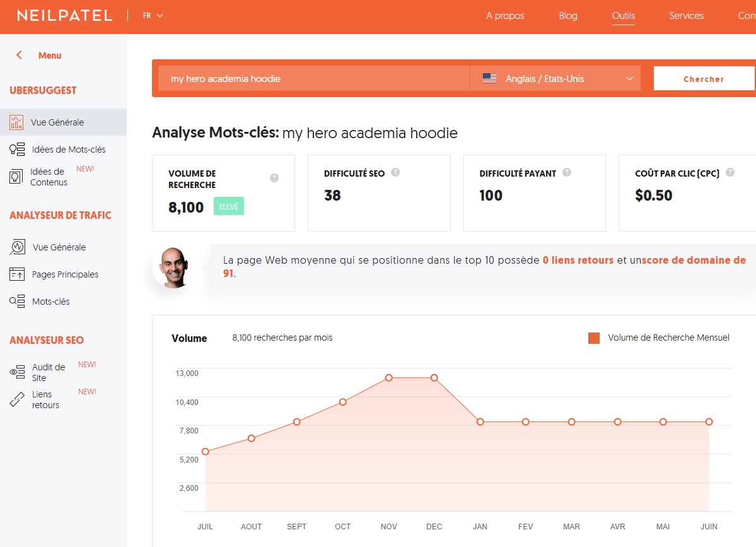Click the NOV peak data point
Image resolution: width=756 pixels, height=547 pixels.
388,377
